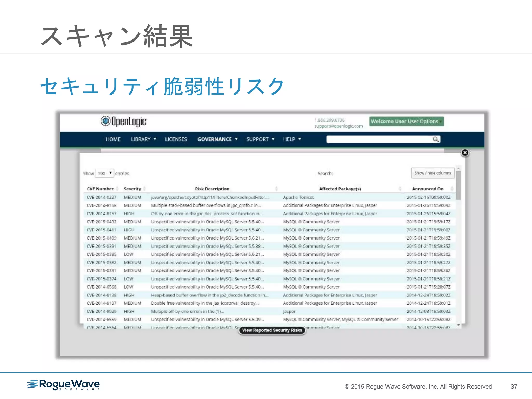Select row CVE-2015-0385

point(269,254)
